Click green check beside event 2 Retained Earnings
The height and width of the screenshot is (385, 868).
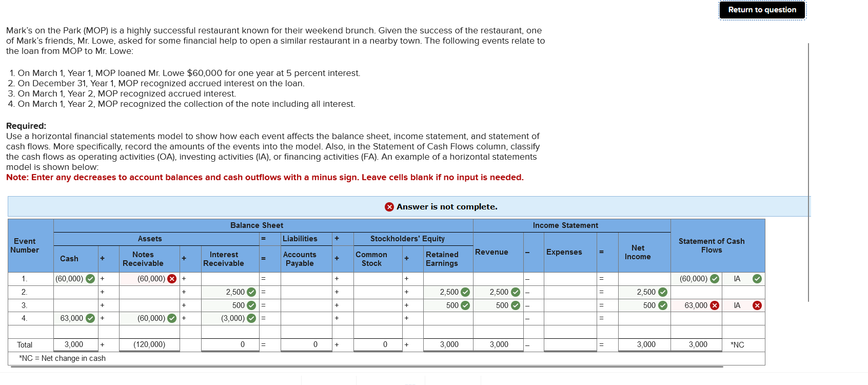pos(465,292)
